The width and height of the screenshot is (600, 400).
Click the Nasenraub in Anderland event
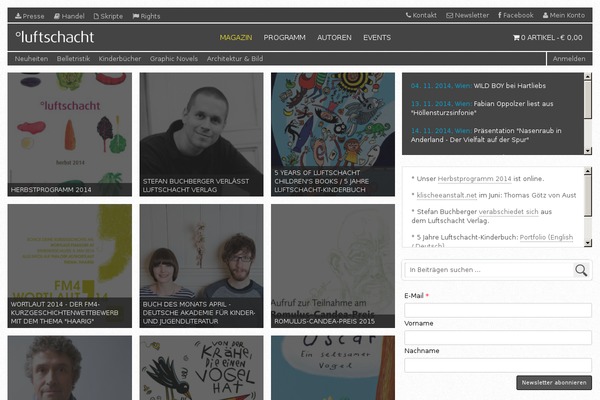(486, 135)
